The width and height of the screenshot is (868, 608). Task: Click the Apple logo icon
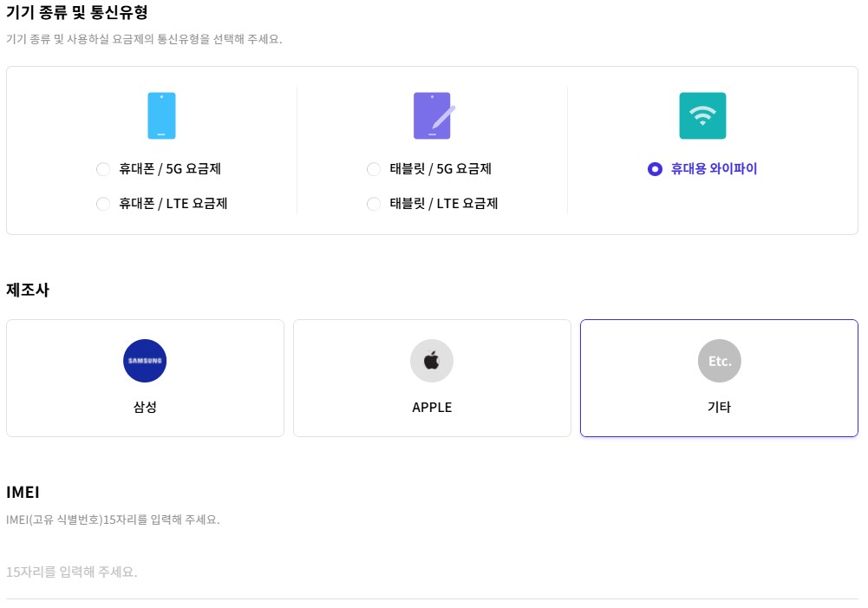(x=432, y=361)
